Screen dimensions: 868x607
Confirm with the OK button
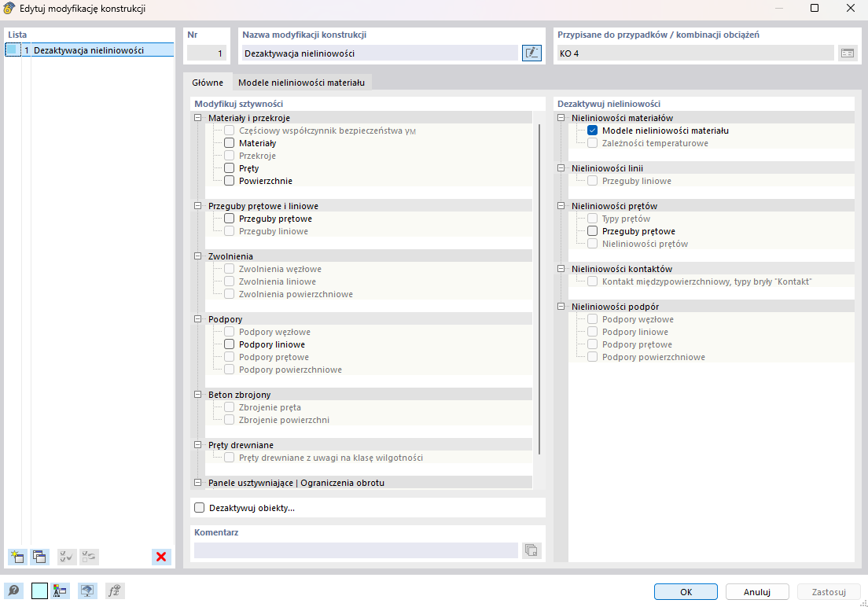click(686, 591)
